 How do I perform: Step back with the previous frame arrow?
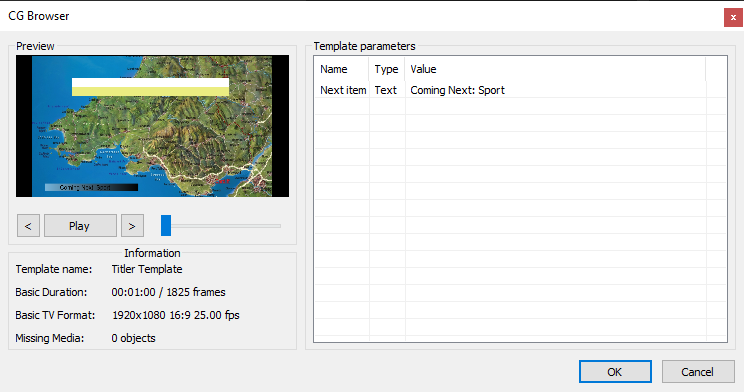coord(28,225)
